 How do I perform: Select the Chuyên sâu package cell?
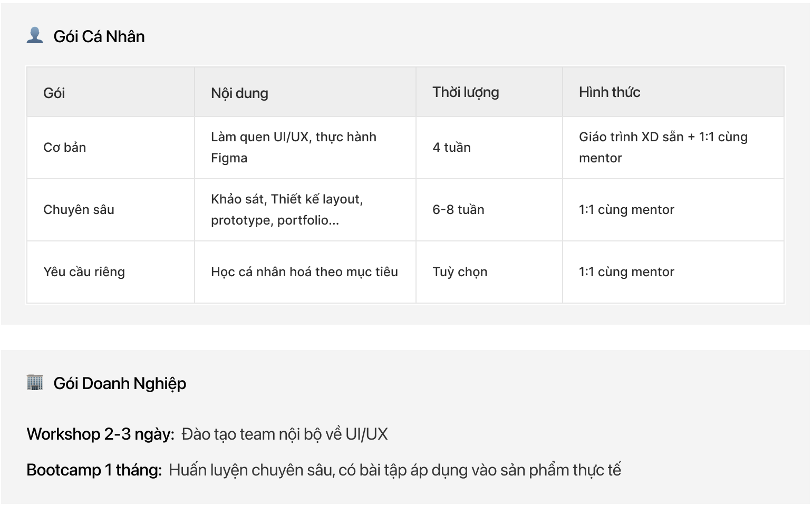(111, 210)
